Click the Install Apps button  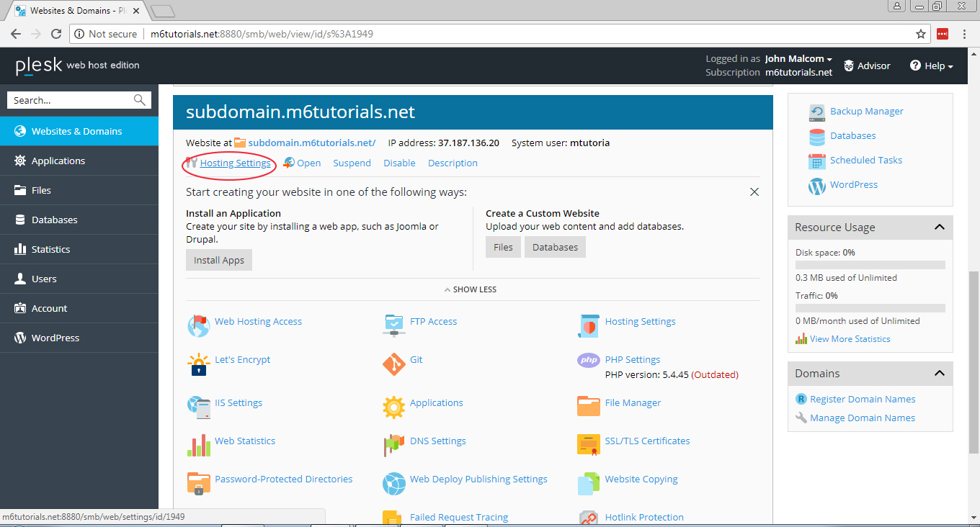(x=219, y=260)
